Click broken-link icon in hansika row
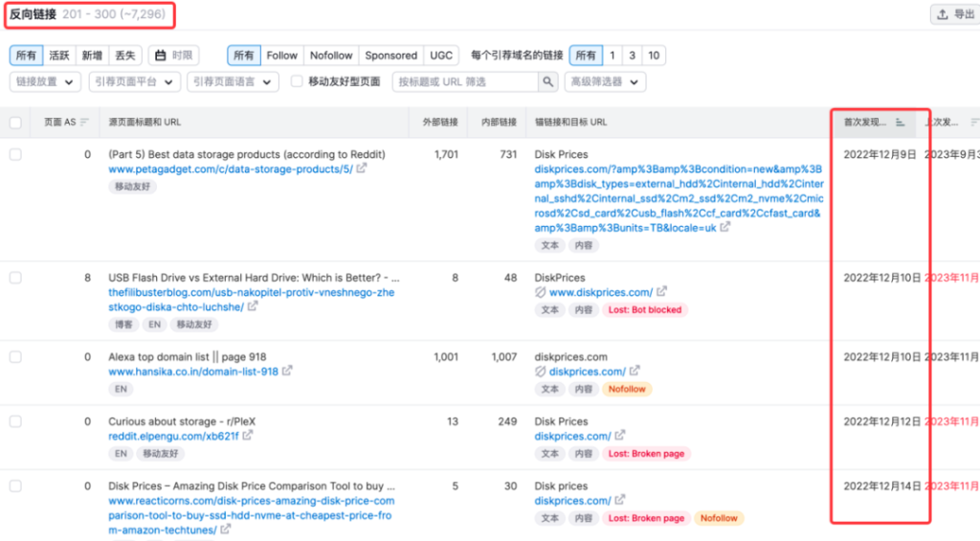 [541, 372]
